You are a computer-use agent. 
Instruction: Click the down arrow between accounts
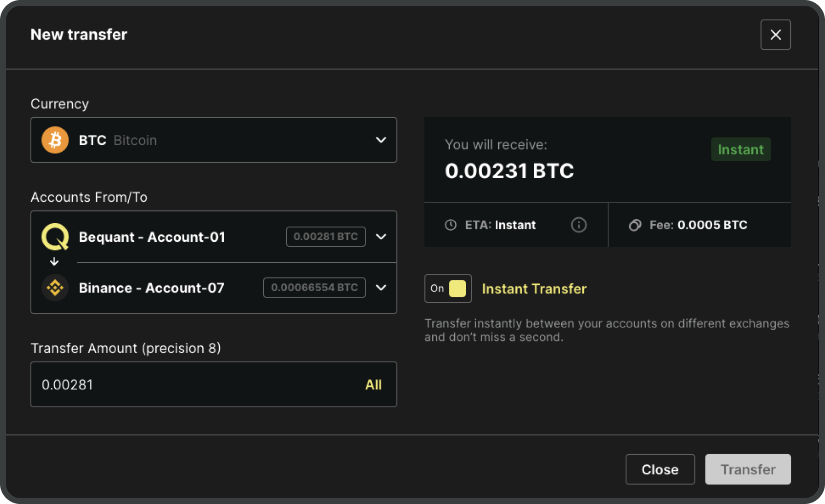(54, 262)
